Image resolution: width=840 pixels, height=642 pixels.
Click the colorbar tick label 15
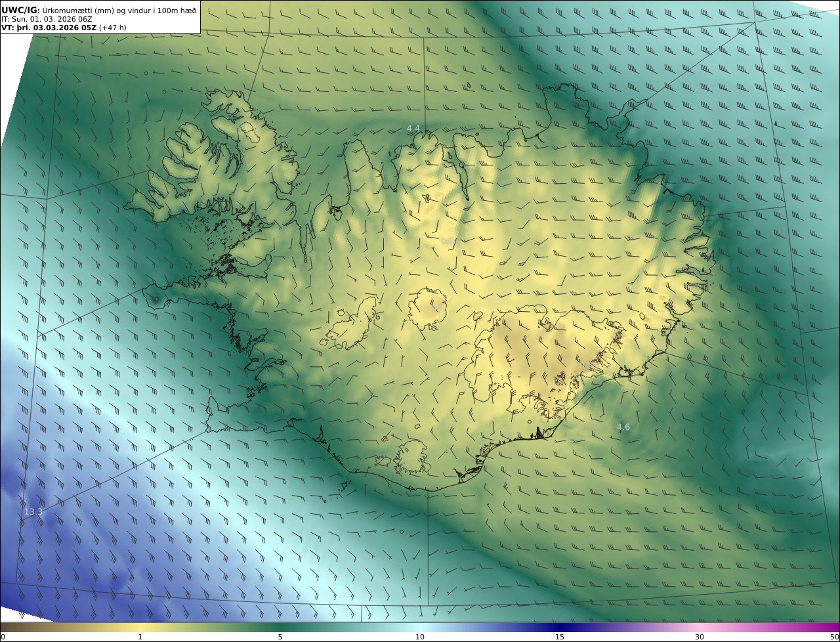[x=560, y=637]
